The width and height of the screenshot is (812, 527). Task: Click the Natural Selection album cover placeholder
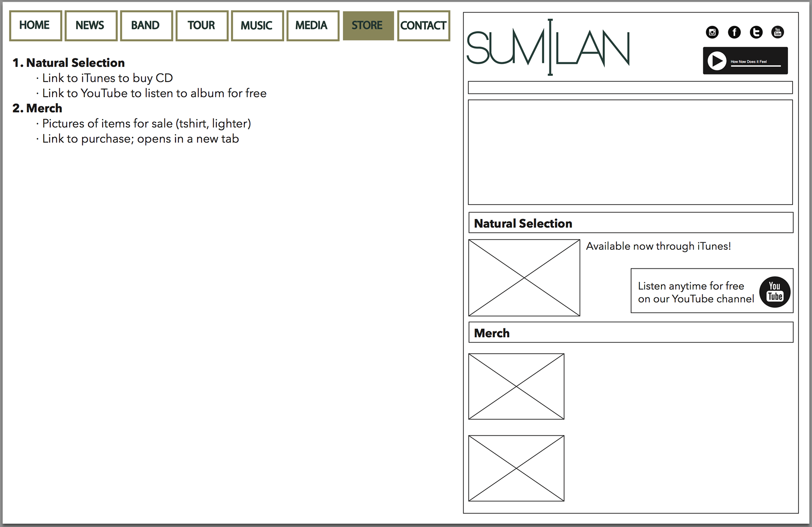(x=524, y=278)
